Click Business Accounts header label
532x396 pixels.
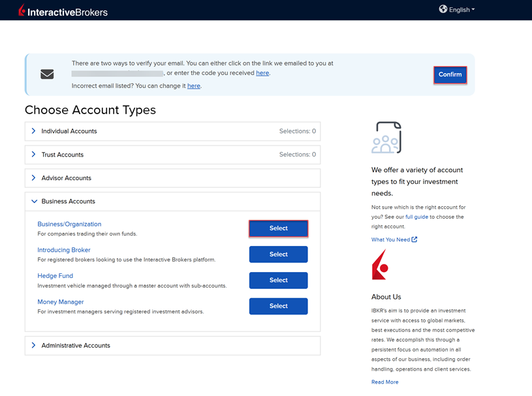pyautogui.click(x=68, y=202)
